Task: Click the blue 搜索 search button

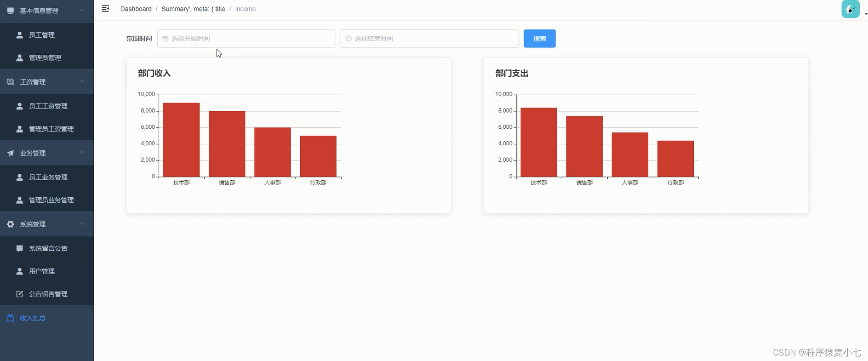Action: click(540, 39)
